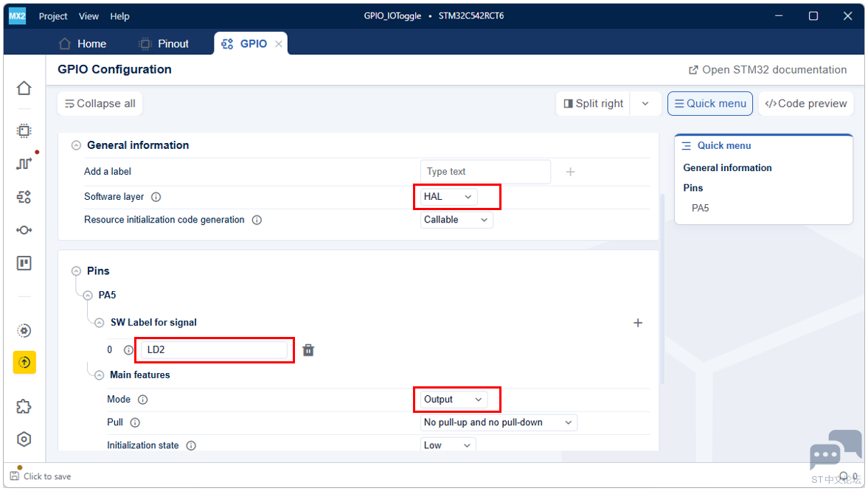Open the Initialization state Low dropdown
868x491 pixels.
[x=448, y=445]
